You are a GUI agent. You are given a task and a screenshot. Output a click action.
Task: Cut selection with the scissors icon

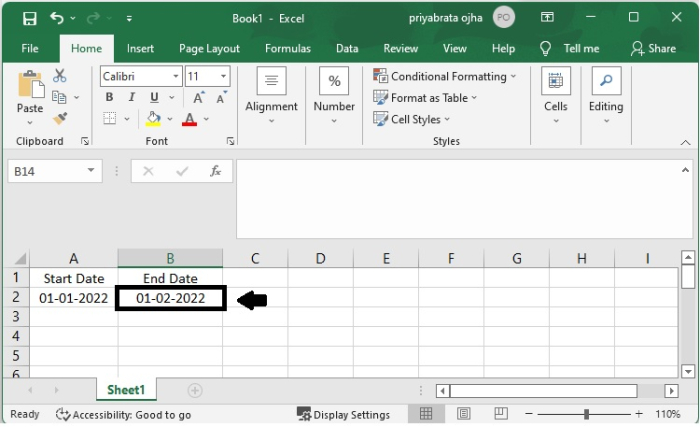pyautogui.click(x=59, y=76)
